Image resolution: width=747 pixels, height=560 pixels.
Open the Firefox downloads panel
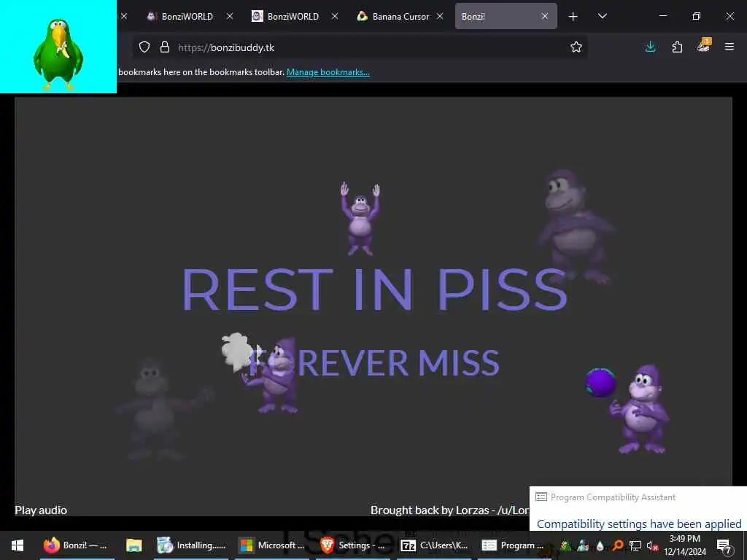tap(650, 47)
